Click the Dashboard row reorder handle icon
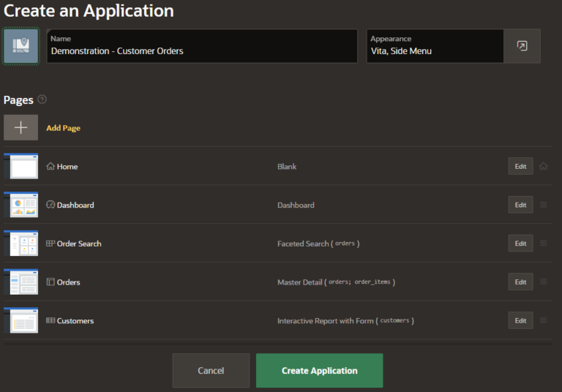 [x=543, y=205]
